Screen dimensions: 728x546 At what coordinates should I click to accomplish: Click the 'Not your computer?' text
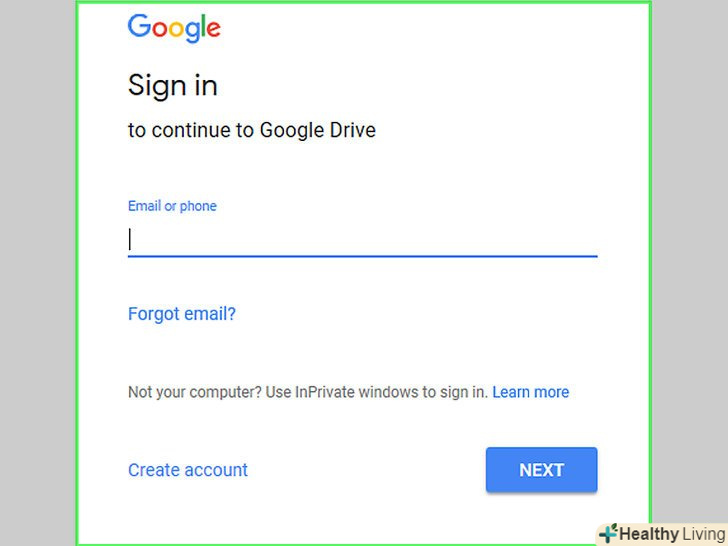click(x=195, y=392)
